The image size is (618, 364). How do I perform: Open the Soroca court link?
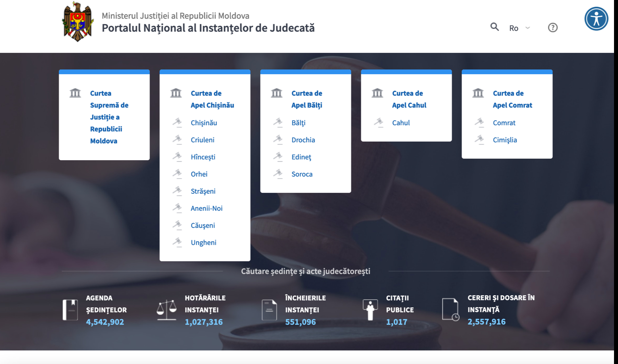pos(302,174)
